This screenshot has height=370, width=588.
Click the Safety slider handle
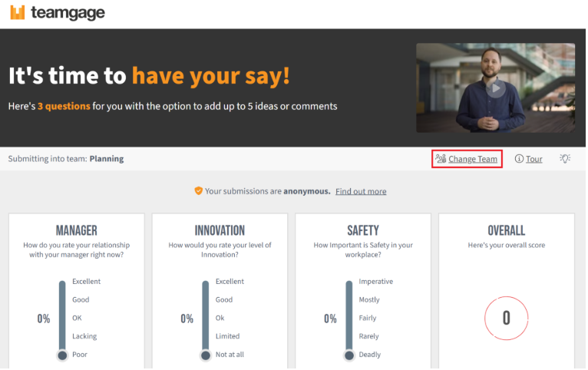pyautogui.click(x=349, y=355)
